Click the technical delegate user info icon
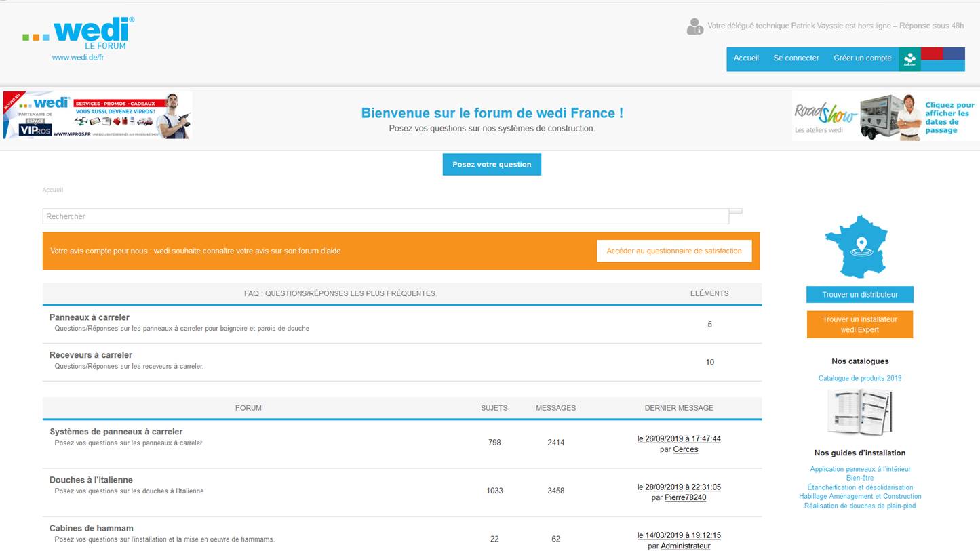 pos(694,26)
